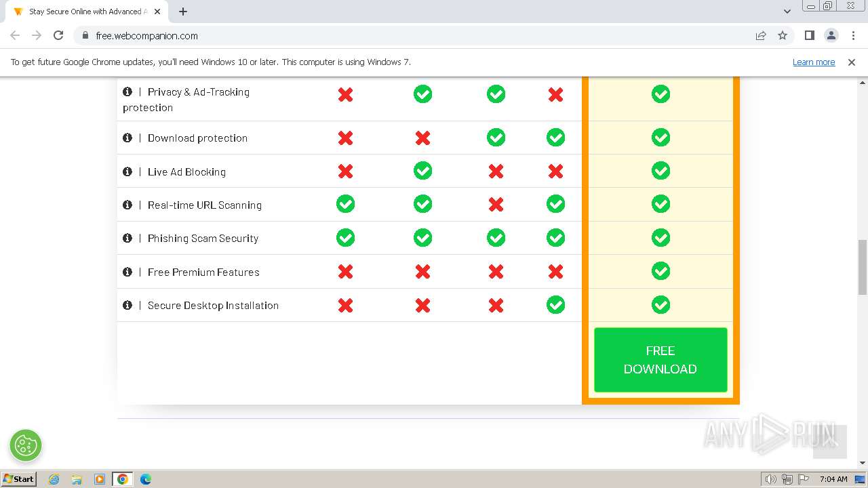Click the "Free Premium Features" row label

(x=203, y=272)
